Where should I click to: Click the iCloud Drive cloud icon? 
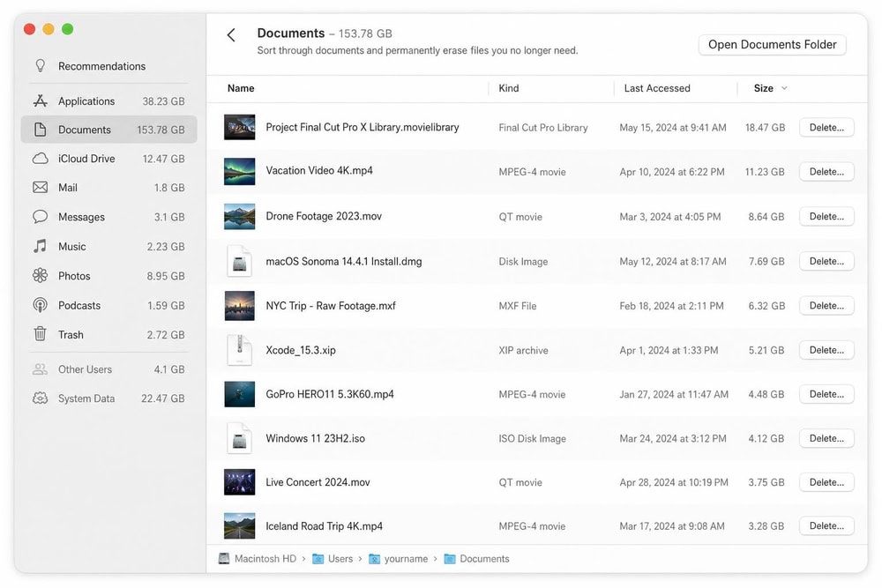click(40, 159)
